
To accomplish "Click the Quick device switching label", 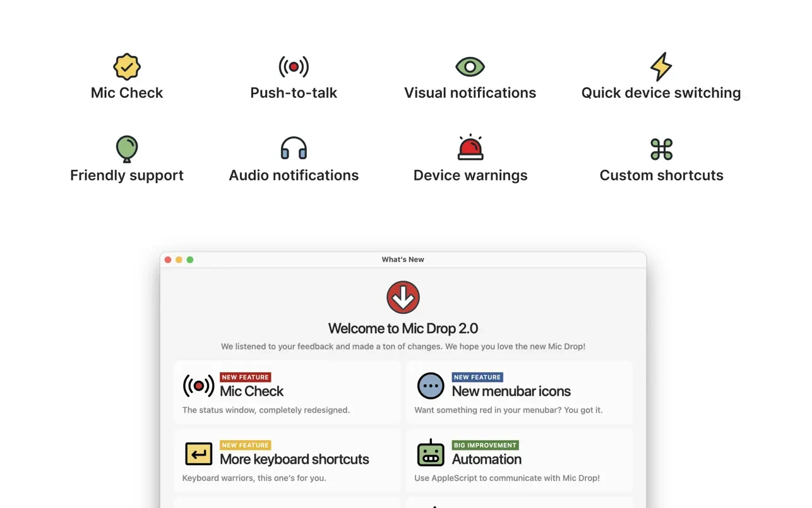I will [661, 93].
